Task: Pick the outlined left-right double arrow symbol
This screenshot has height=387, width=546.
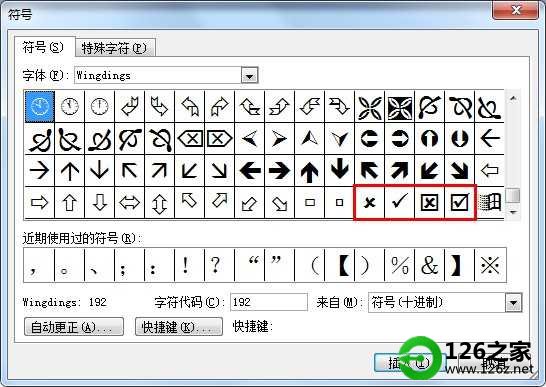Action: click(x=130, y=202)
